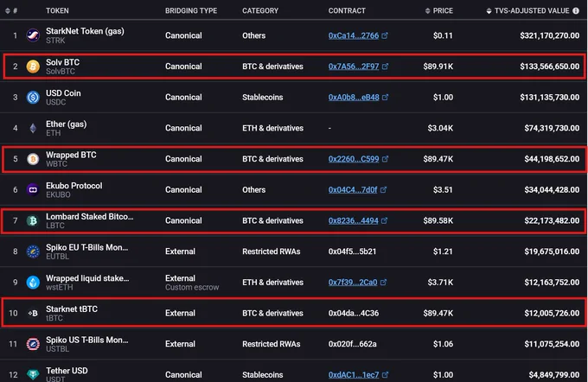This screenshot has height=382, width=588.
Task: Click the Ekubo Protocol logo icon
Action: [33, 189]
